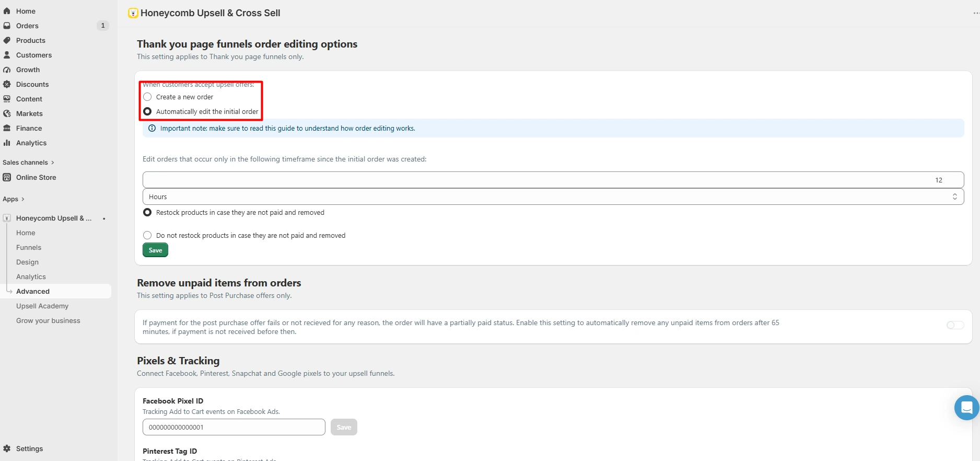The height and width of the screenshot is (461, 980).
Task: Click the Analytics bar chart icon
Action: 7,143
